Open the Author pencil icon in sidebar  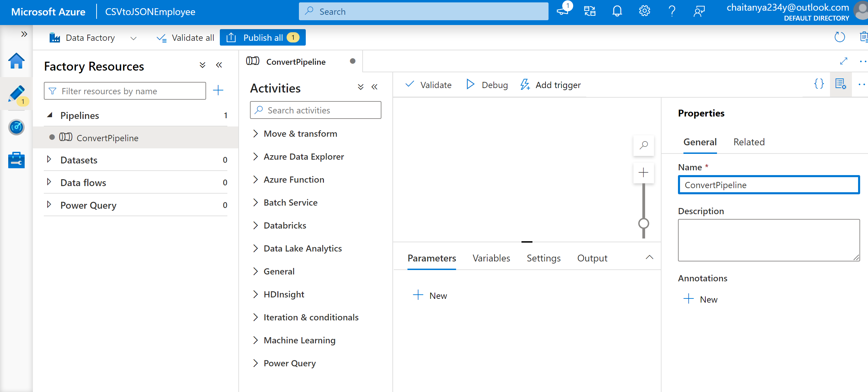16,94
